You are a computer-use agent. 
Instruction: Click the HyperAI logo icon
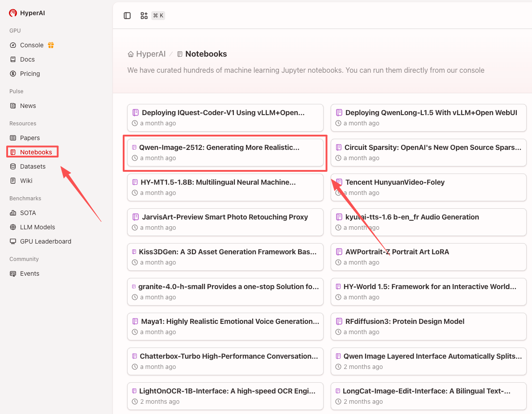(x=13, y=13)
